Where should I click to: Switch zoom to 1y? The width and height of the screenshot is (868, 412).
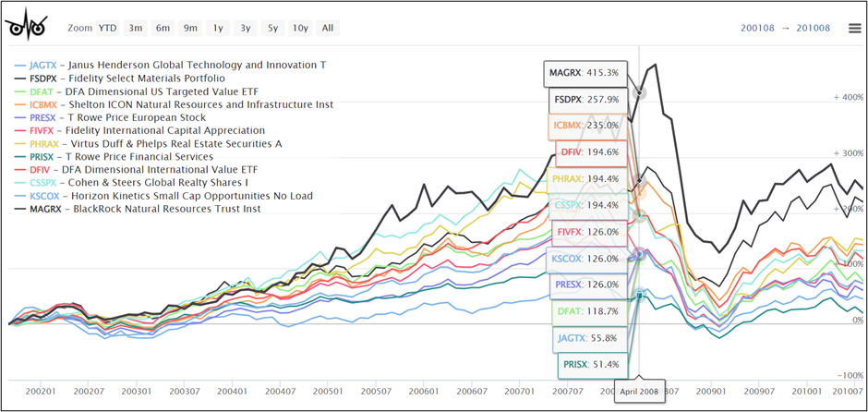pyautogui.click(x=218, y=28)
